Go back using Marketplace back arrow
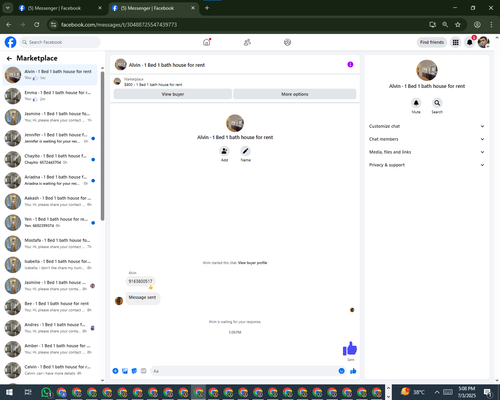This screenshot has width=500, height=400. coord(9,58)
